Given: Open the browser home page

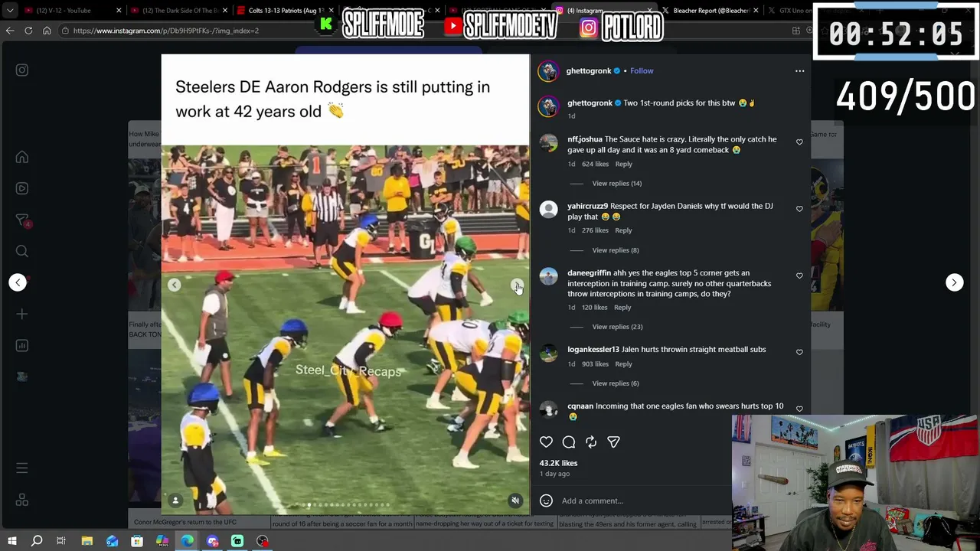Looking at the screenshot, I should tap(47, 31).
